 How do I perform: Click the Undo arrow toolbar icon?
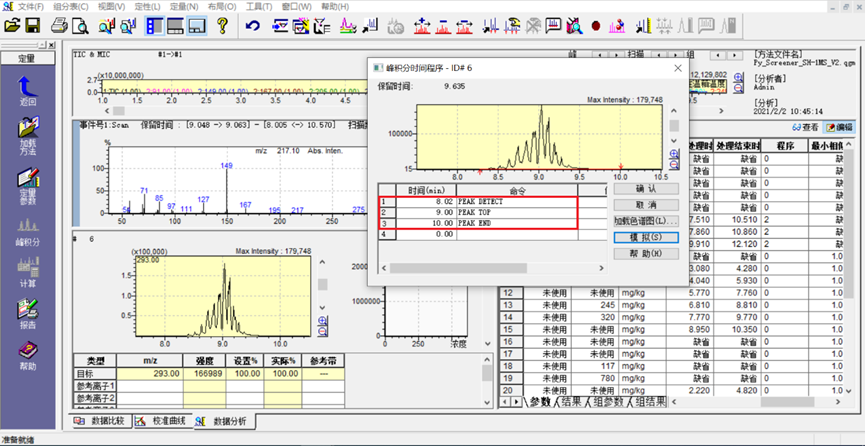252,24
